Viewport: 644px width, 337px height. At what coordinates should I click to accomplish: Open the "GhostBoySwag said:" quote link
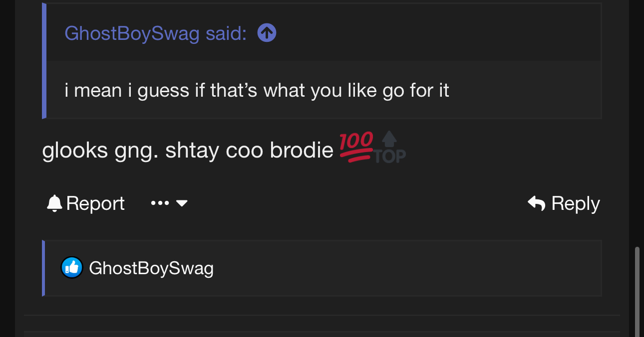click(155, 33)
